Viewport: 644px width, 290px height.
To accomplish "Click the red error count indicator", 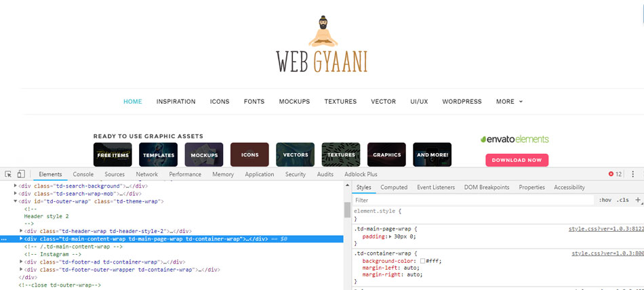I will [614, 174].
